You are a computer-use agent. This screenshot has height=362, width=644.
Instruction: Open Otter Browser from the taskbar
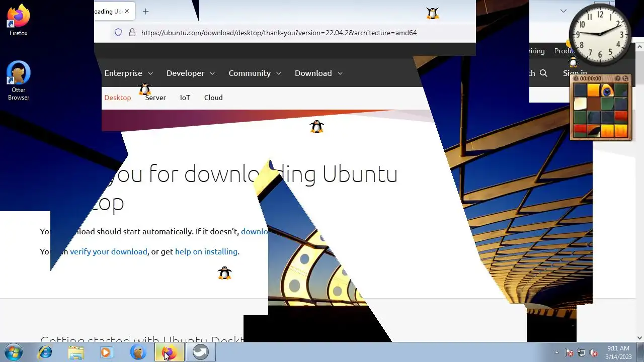click(138, 352)
